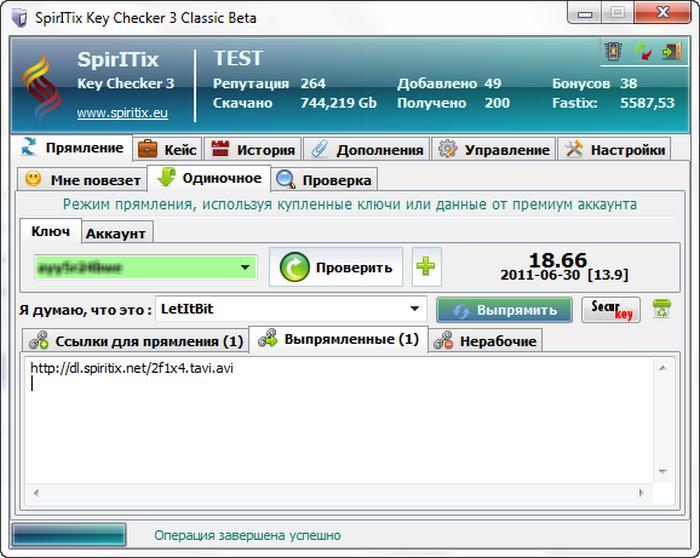
Task: Click the green-red arrows icon in header
Action: pyautogui.click(x=643, y=52)
